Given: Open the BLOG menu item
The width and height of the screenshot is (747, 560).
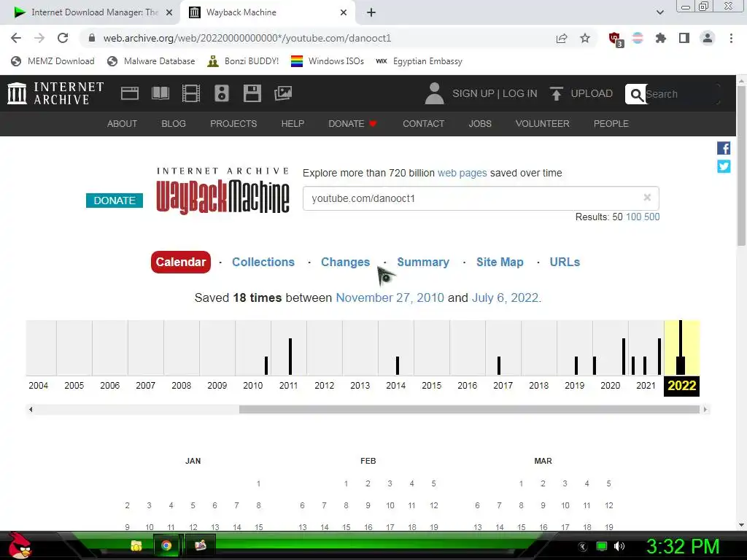Looking at the screenshot, I should pyautogui.click(x=174, y=124).
